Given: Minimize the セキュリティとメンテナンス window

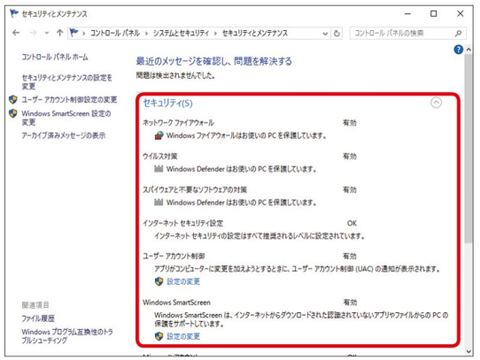Looking at the screenshot, I should [408, 14].
